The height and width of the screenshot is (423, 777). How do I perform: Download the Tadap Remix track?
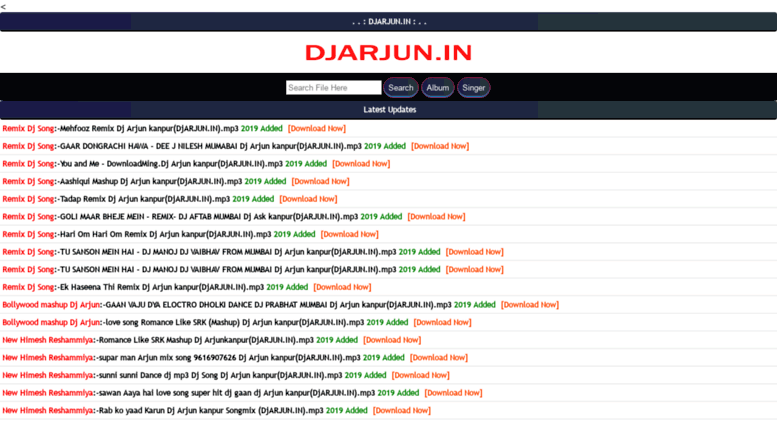[308, 199]
